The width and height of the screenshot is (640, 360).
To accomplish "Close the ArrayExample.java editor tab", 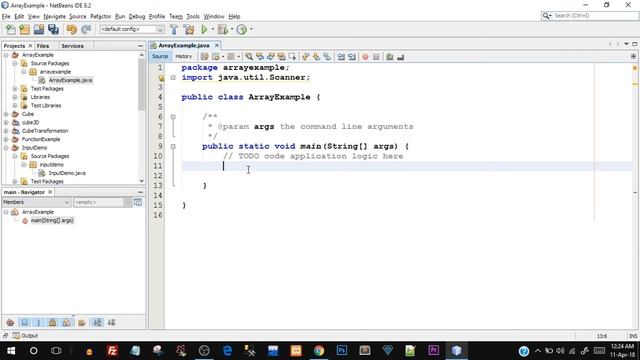I will pyautogui.click(x=217, y=45).
